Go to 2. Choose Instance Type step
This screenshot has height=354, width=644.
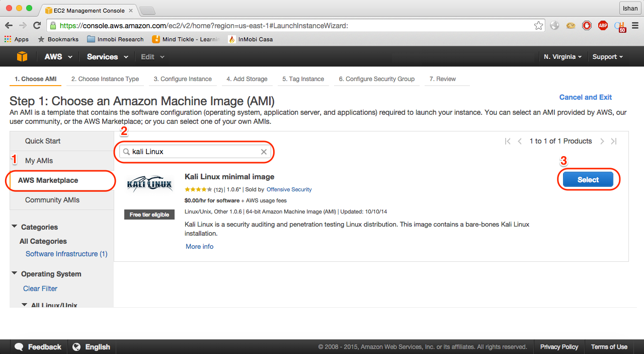click(x=105, y=79)
